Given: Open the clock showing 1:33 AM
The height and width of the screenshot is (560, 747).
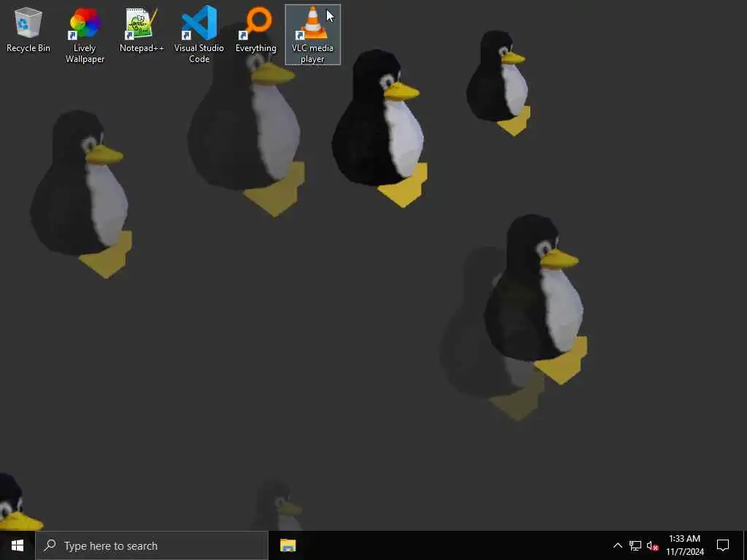Looking at the screenshot, I should [x=684, y=545].
